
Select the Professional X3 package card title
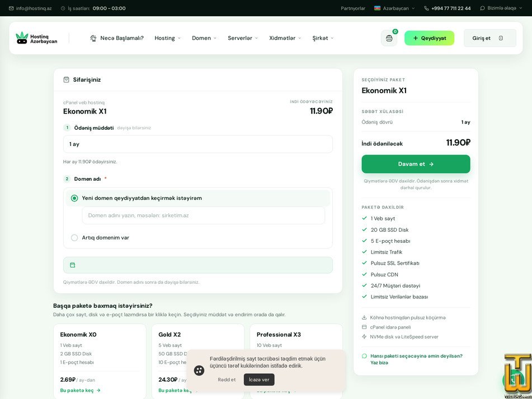click(279, 335)
